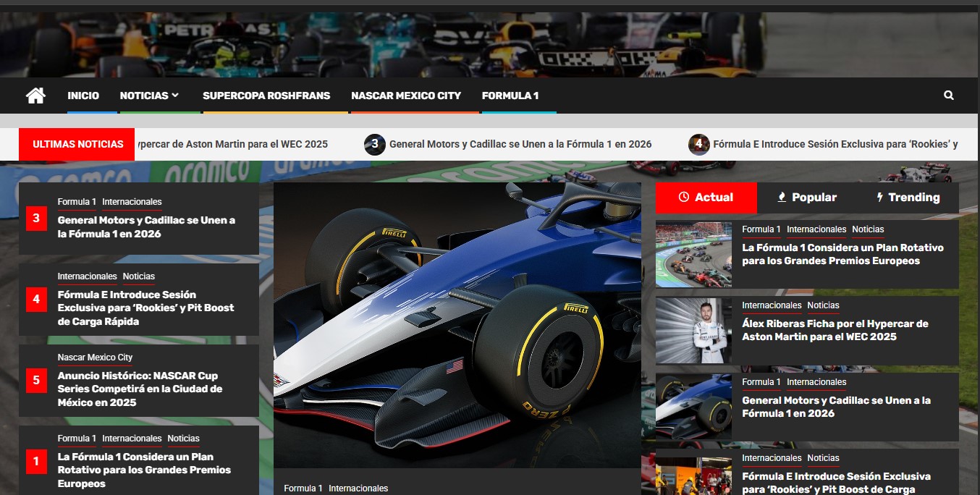This screenshot has height=495, width=980.
Task: Open Álex Riberas Aston Martin Hypercar article
Action: click(x=835, y=330)
